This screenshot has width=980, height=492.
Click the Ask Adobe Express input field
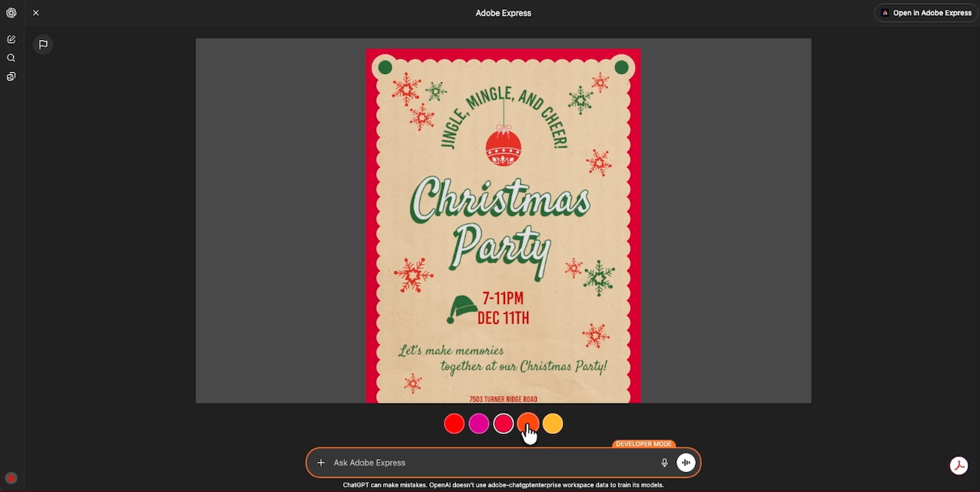pyautogui.click(x=490, y=463)
